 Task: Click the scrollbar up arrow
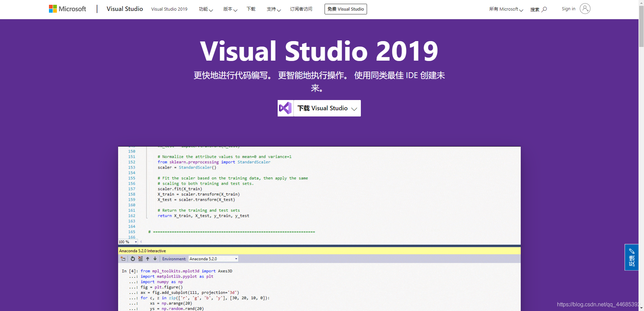click(641, 3)
